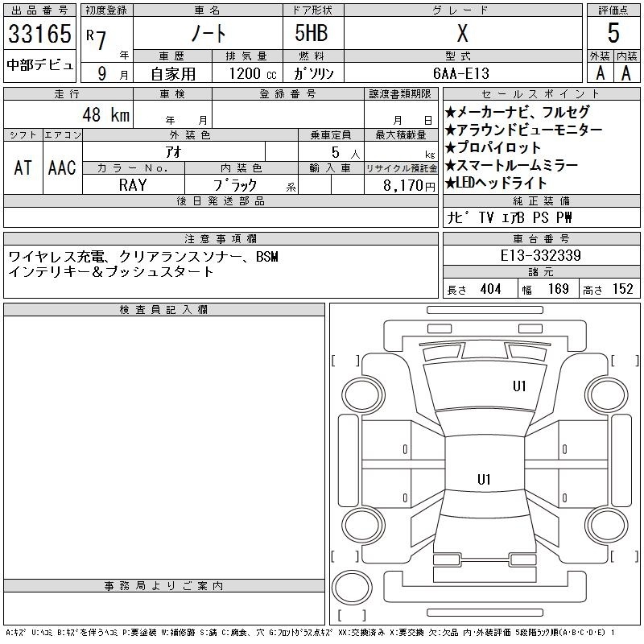Click the 事務局よりご案内 header
The width and height of the screenshot is (644, 644).
pyautogui.click(x=163, y=586)
